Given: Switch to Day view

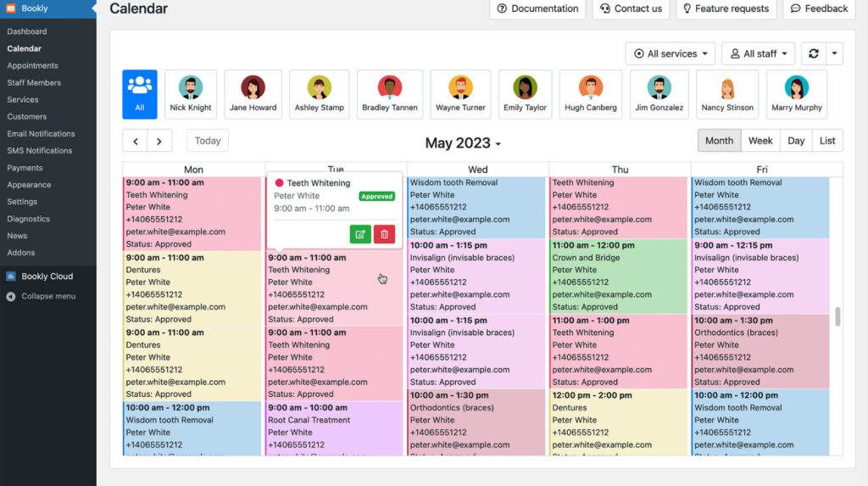Looking at the screenshot, I should tap(795, 141).
